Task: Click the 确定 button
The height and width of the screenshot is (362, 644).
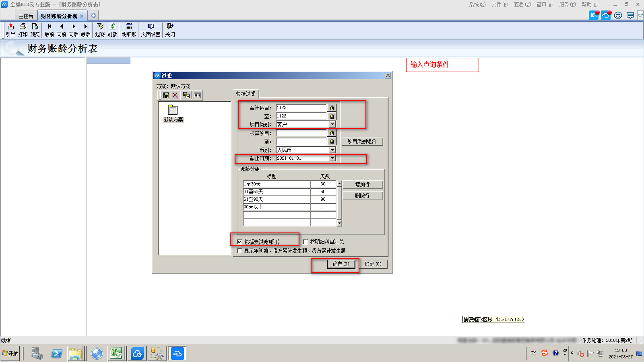Action: pos(341,264)
